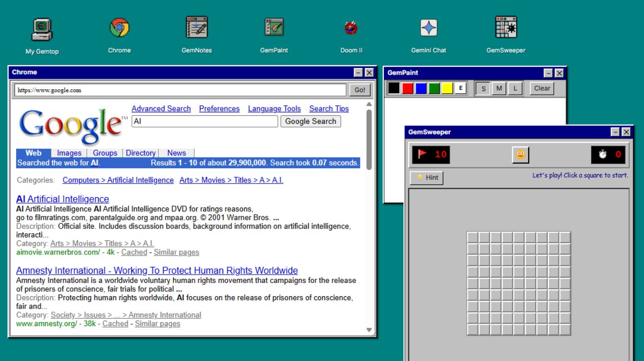
Task: Open the Society > Issues > Amnesty International category link
Action: point(126,315)
